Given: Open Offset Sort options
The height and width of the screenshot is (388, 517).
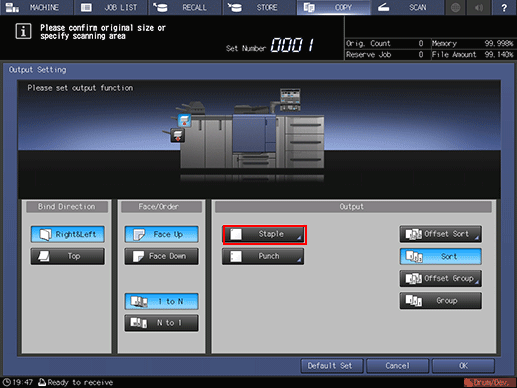Looking at the screenshot, I should (x=441, y=234).
